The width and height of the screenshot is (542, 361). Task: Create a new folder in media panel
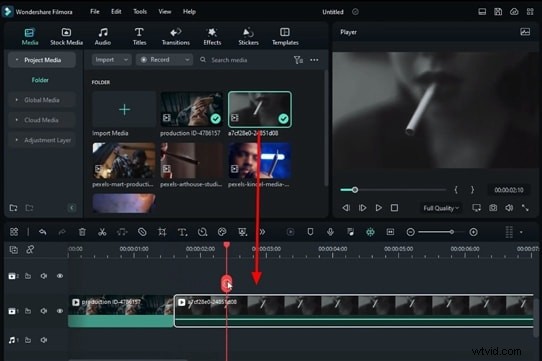point(13,208)
